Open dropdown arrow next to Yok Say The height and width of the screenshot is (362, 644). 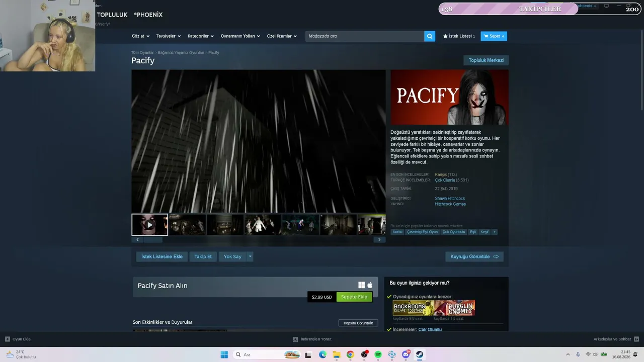click(250, 256)
